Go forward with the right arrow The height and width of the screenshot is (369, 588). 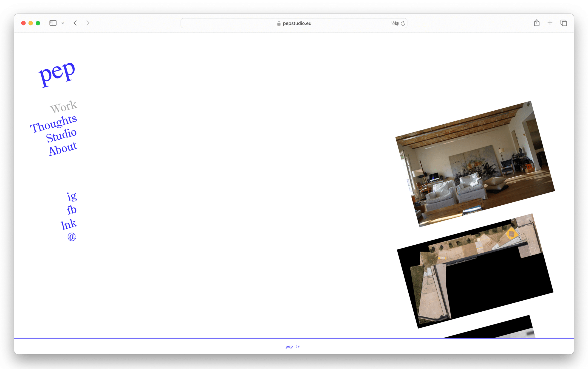point(88,23)
